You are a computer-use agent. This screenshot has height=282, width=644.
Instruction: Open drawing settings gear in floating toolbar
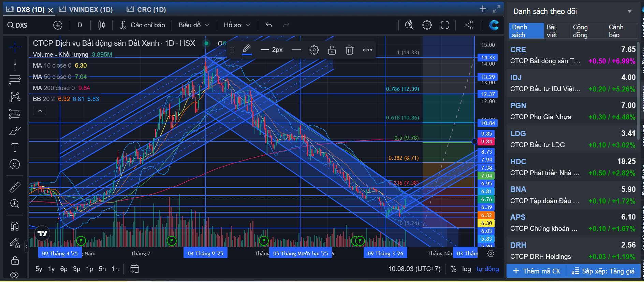314,50
